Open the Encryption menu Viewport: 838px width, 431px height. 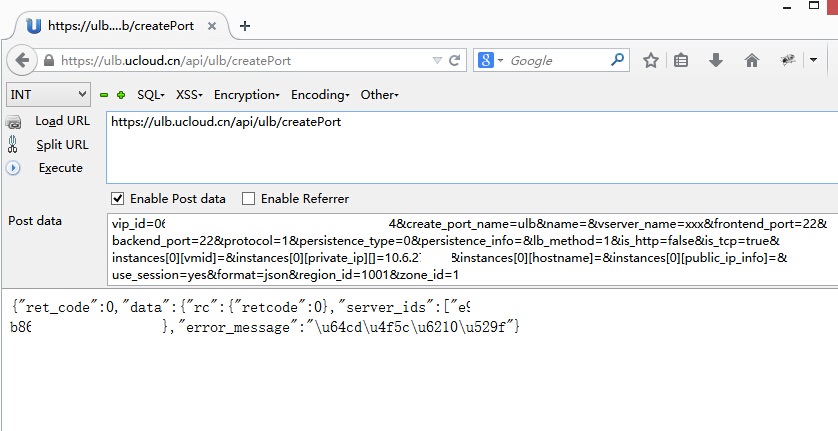tap(246, 95)
